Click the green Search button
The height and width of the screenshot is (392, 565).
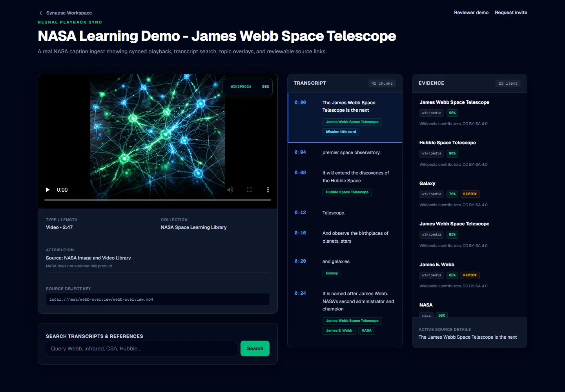click(x=255, y=348)
